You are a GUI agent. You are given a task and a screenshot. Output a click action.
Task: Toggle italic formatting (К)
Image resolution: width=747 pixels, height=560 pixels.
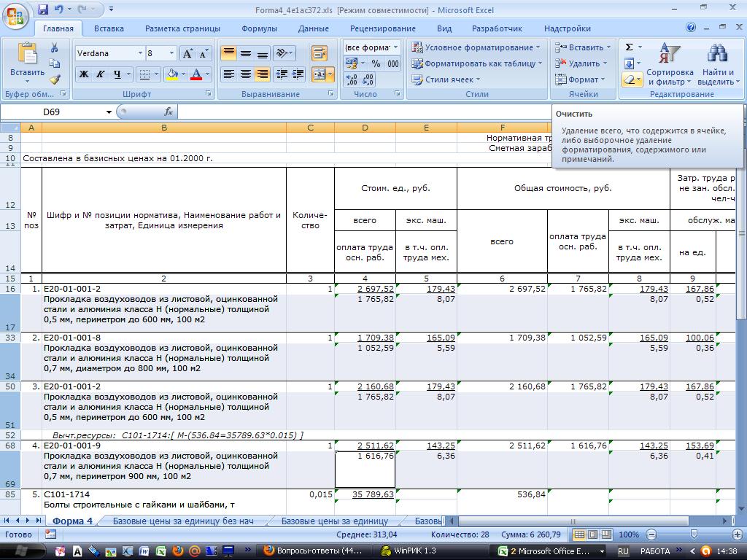(101, 74)
